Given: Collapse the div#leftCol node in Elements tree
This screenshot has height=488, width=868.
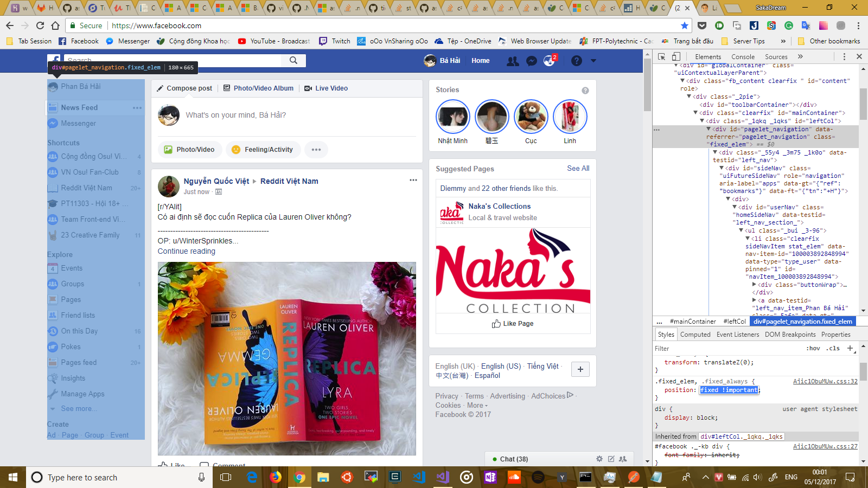Looking at the screenshot, I should (702, 121).
